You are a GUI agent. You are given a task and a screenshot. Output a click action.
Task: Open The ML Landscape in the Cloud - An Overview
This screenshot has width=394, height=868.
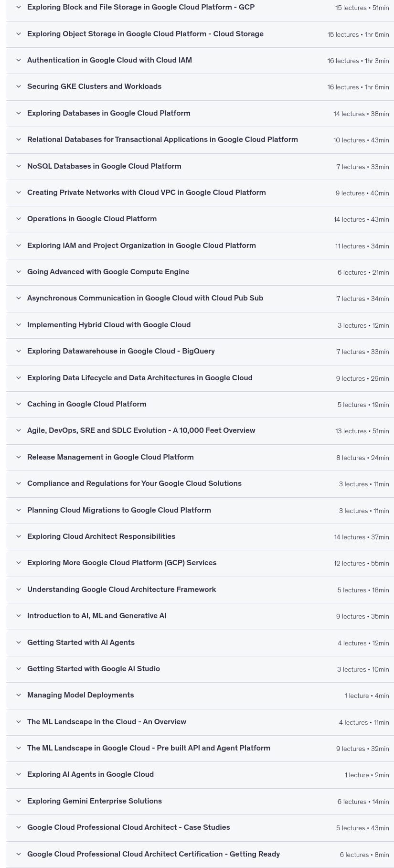coord(106,722)
